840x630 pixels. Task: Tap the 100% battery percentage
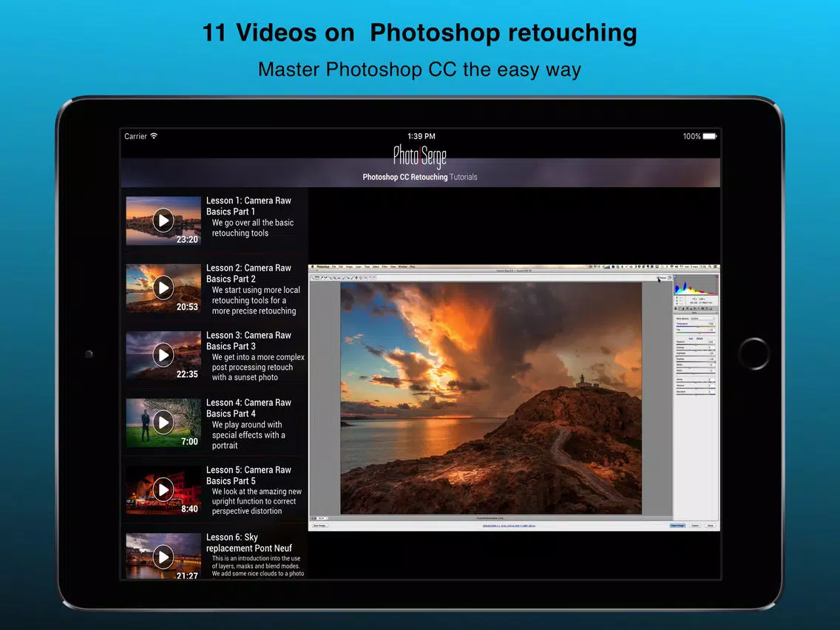coord(691,136)
